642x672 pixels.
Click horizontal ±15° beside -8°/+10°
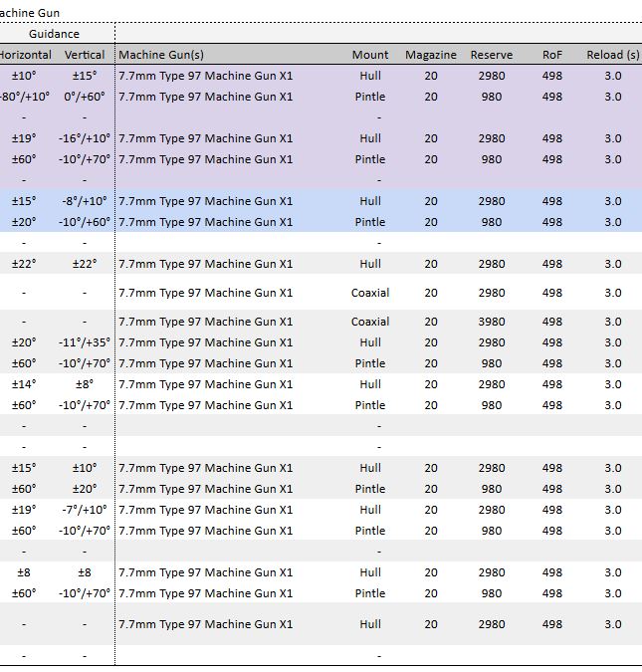pos(24,201)
